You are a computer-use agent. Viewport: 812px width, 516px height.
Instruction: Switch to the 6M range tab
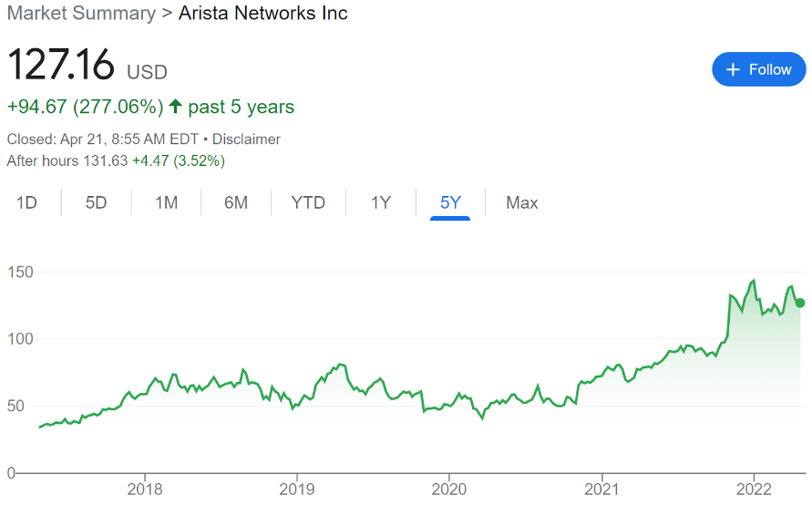236,202
